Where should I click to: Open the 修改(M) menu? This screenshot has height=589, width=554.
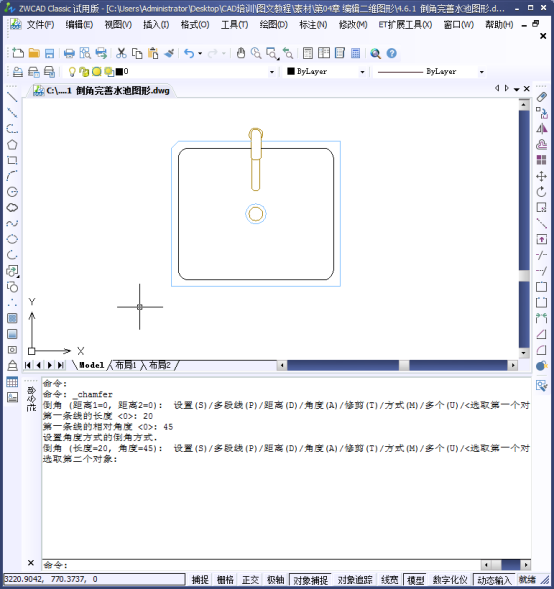tap(353, 25)
